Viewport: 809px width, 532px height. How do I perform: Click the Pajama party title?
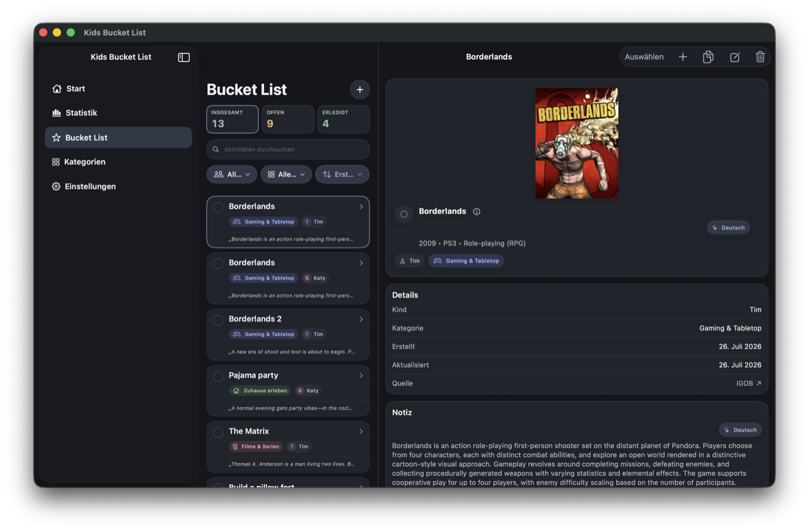click(x=253, y=375)
